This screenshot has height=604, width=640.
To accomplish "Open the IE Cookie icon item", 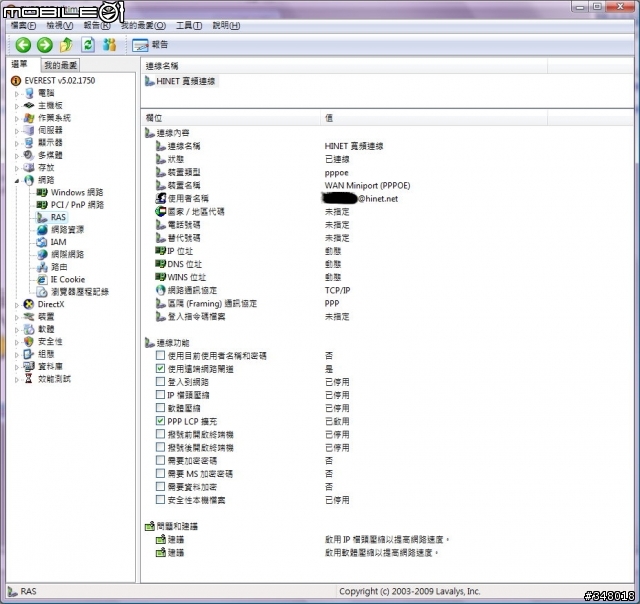I will (x=42, y=280).
